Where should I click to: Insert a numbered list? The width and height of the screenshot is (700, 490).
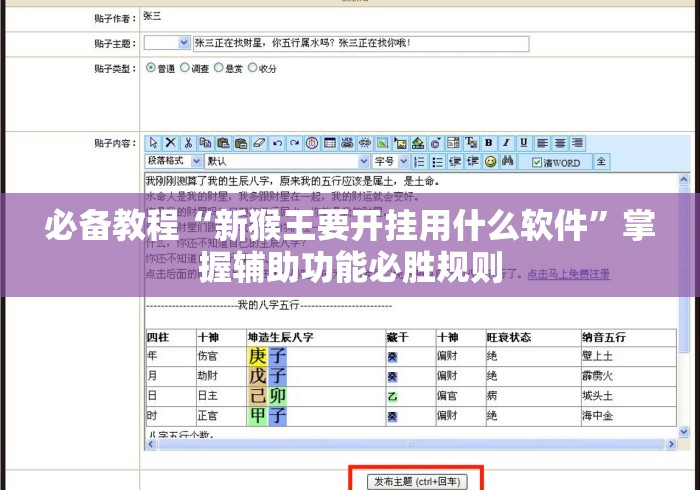coord(419,162)
